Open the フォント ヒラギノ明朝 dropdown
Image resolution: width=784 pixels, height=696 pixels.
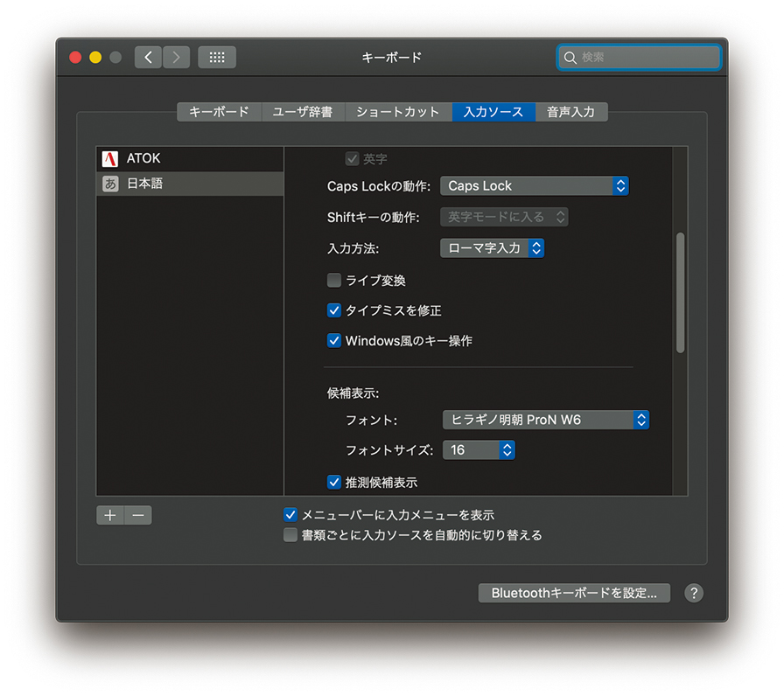click(545, 420)
